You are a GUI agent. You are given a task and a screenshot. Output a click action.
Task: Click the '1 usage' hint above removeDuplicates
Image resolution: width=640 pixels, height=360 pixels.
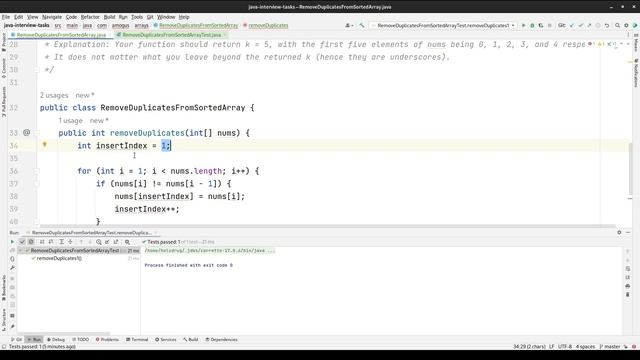pos(70,120)
